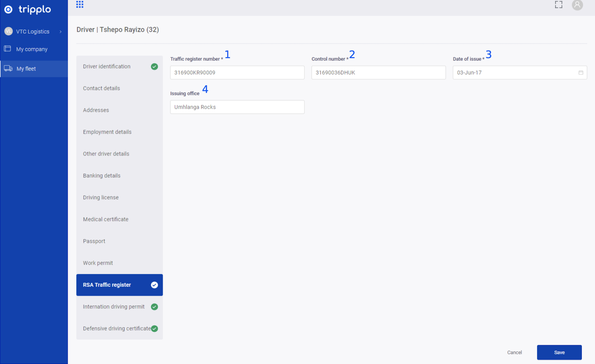
Task: Click the VTC Logistics avatar icon
Action: [8, 31]
